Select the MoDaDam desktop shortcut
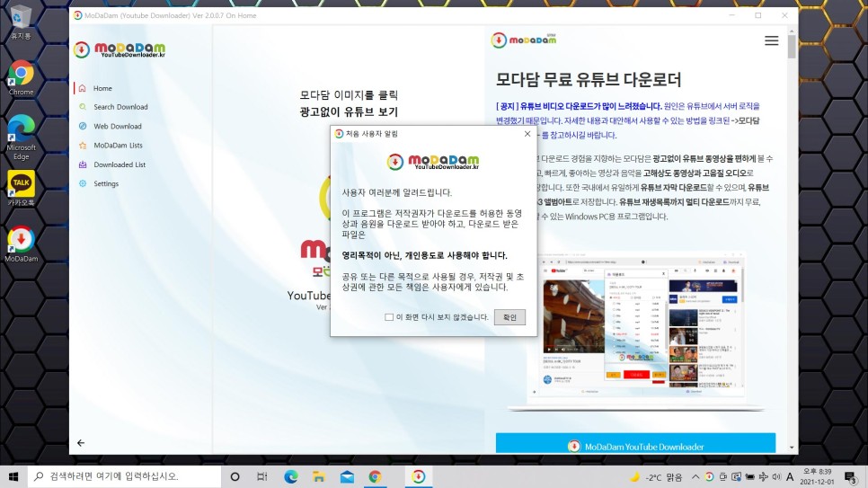 [x=21, y=244]
